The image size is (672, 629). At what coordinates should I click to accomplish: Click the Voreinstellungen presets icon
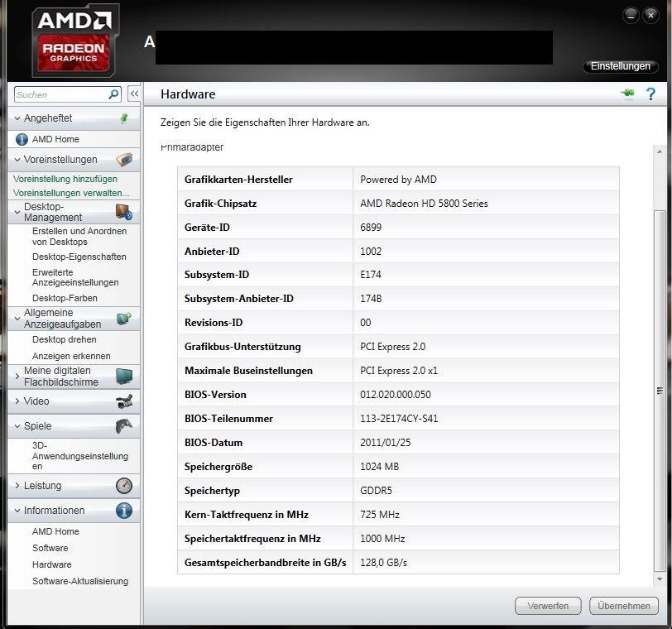pos(124,160)
